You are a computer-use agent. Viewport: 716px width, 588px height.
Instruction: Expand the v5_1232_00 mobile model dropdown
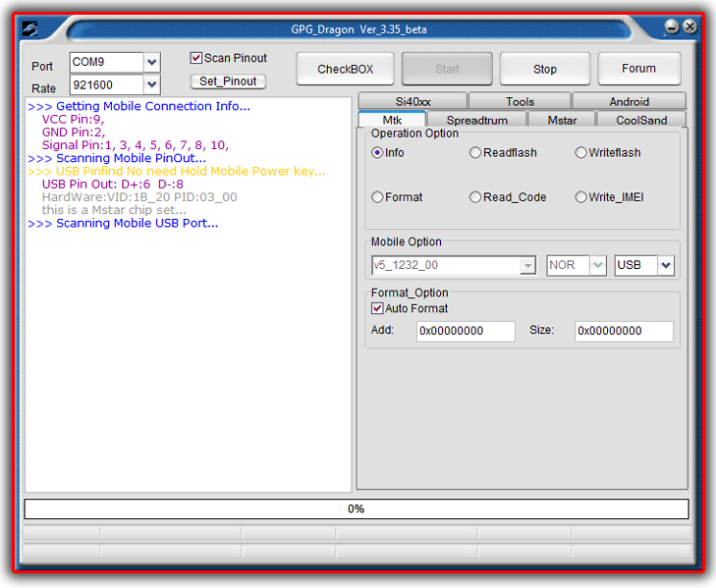pos(527,265)
